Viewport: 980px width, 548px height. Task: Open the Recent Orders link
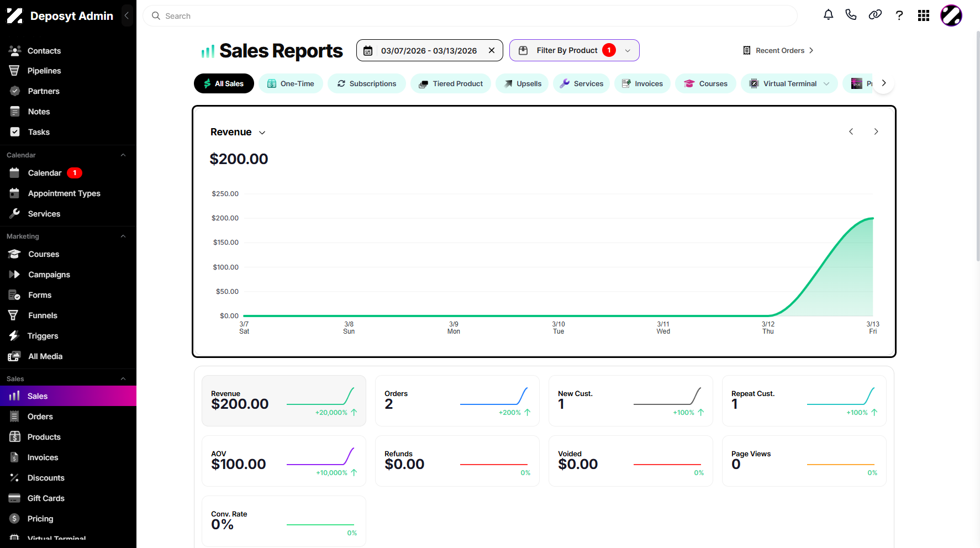[x=778, y=50]
